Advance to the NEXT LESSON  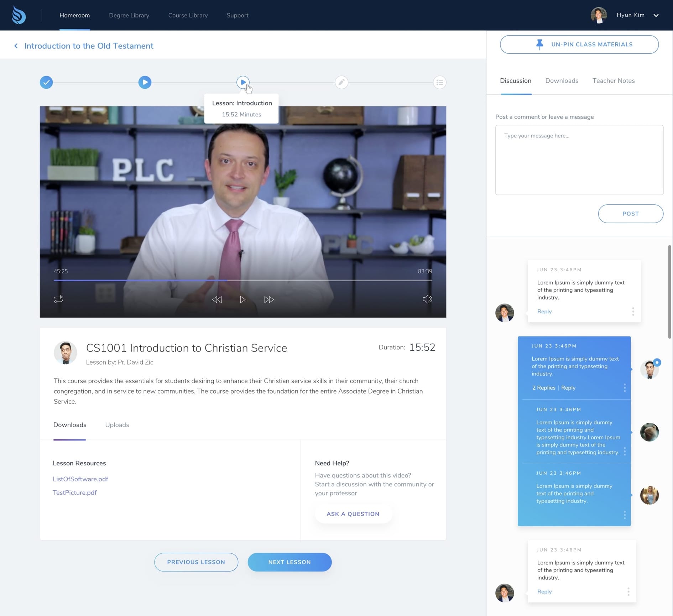tap(289, 562)
